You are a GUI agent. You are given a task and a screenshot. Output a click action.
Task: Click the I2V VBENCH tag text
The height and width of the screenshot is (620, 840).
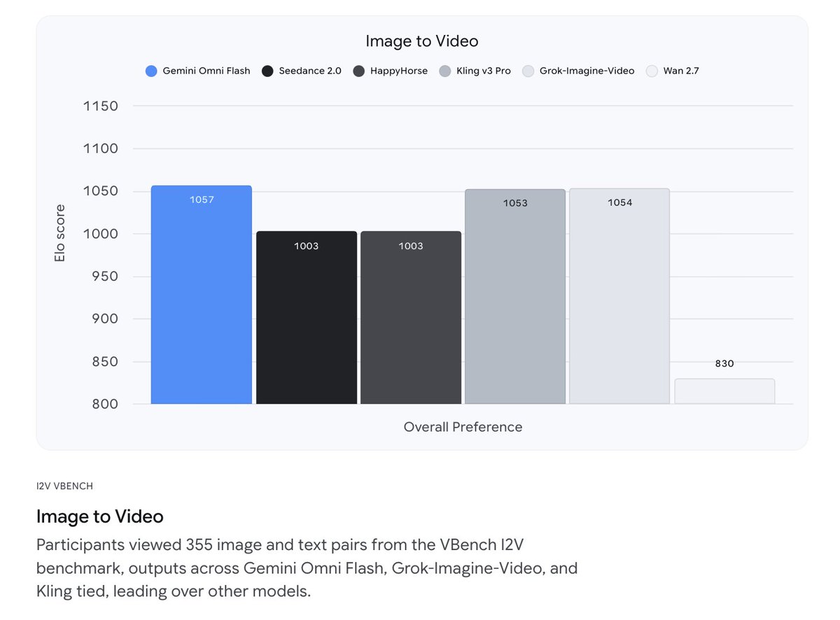[64, 486]
